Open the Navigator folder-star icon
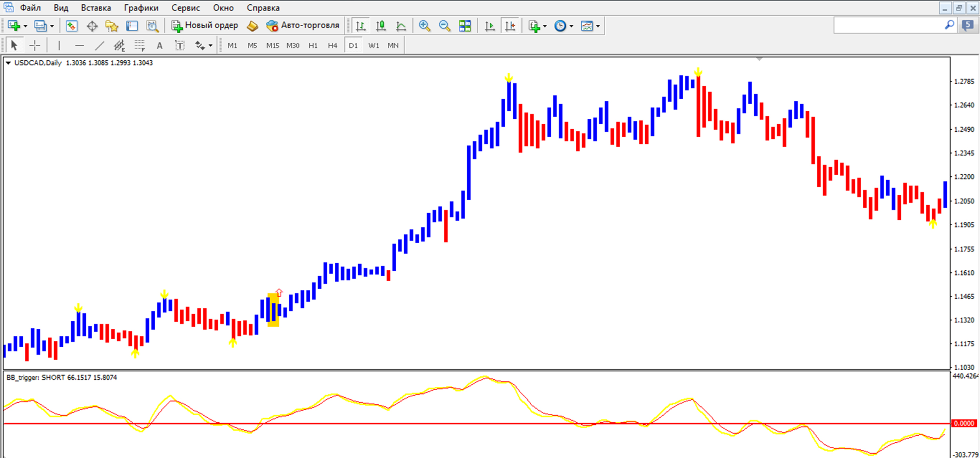This screenshot has width=980, height=458. pos(112,26)
